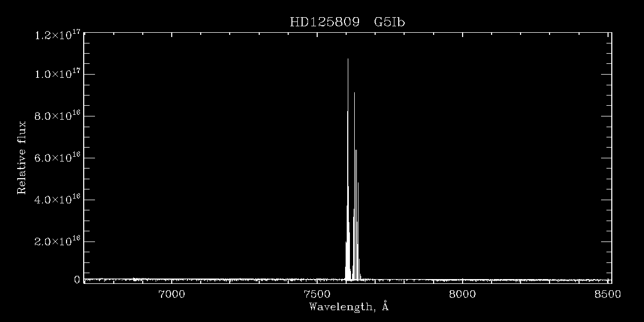The image size is (644, 322).
Task: Click the 7000 x-axis tick label
Action: (172, 294)
